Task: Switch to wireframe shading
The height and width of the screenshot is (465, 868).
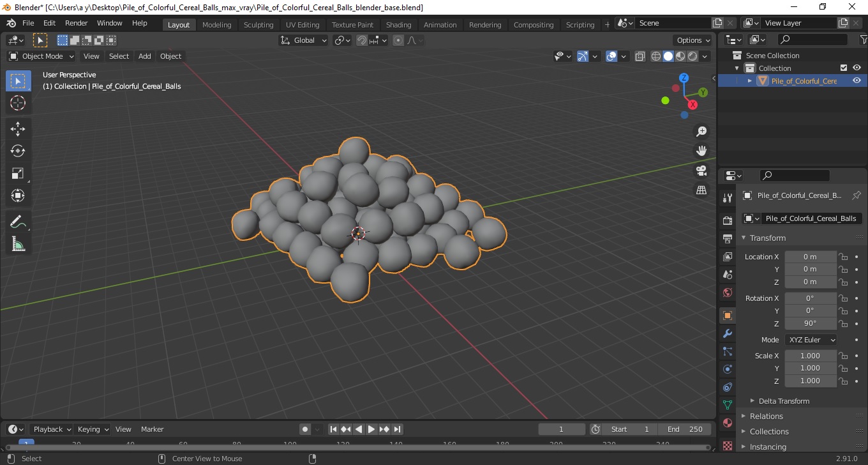Action: point(655,56)
